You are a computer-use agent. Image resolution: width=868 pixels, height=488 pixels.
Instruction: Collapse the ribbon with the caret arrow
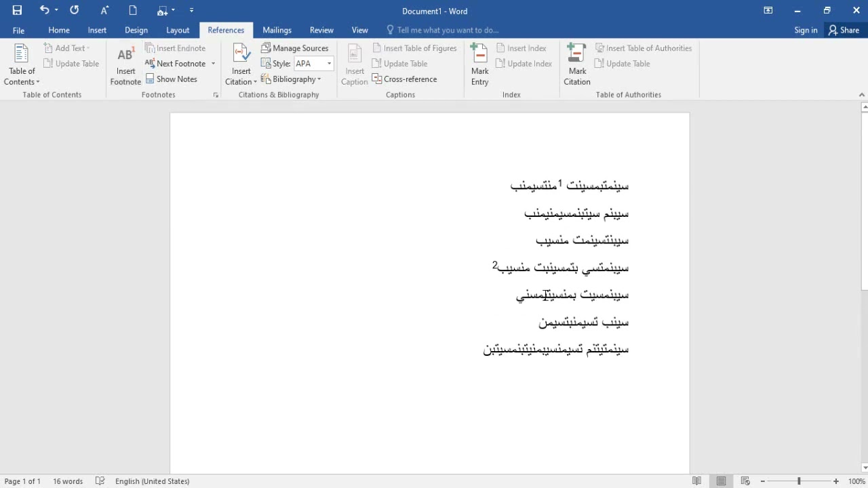(x=862, y=95)
